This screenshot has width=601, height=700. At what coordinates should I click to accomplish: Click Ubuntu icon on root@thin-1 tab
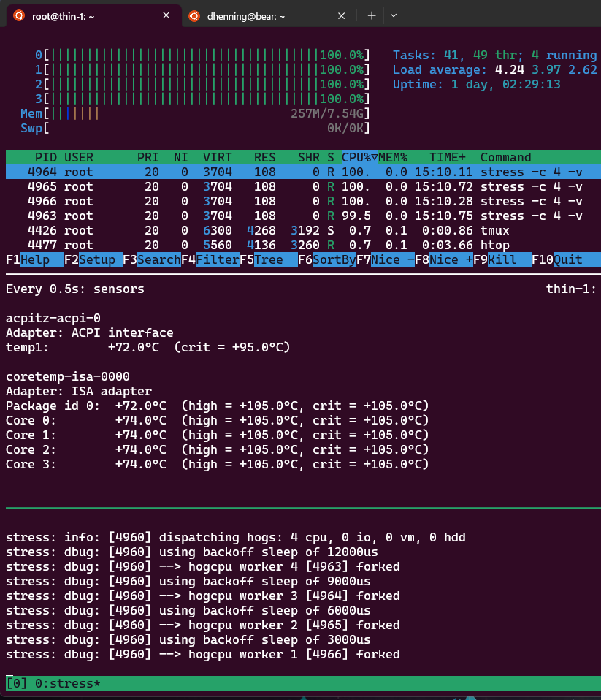click(x=19, y=16)
